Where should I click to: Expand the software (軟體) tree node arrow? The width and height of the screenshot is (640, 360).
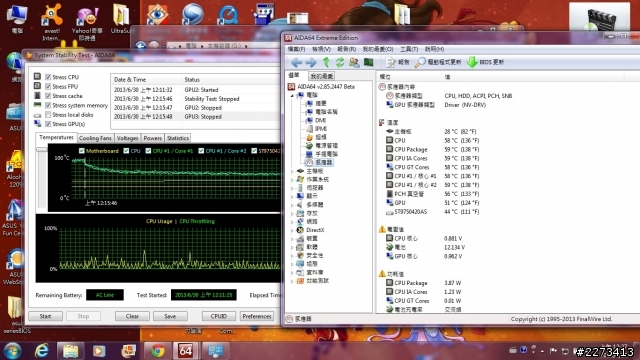click(x=292, y=247)
